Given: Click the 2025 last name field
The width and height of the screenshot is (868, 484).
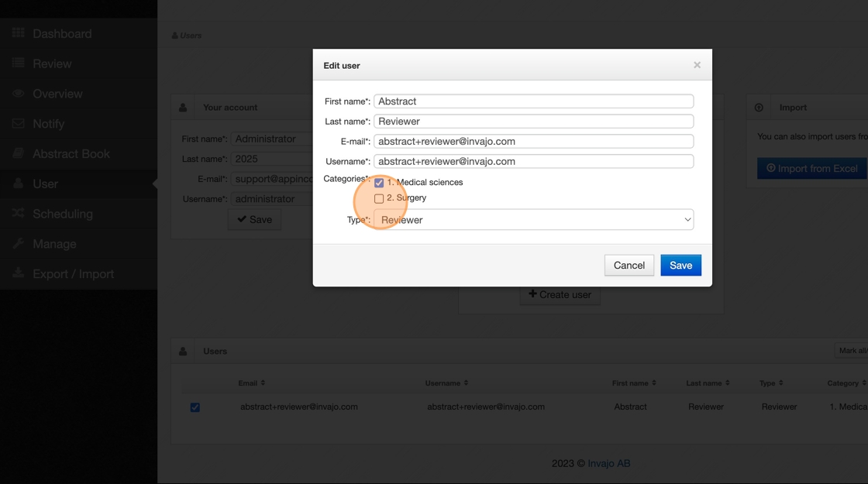Looking at the screenshot, I should point(272,159).
